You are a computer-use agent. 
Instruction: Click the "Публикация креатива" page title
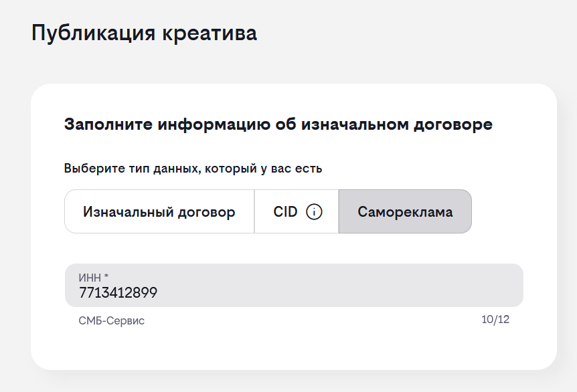point(144,33)
